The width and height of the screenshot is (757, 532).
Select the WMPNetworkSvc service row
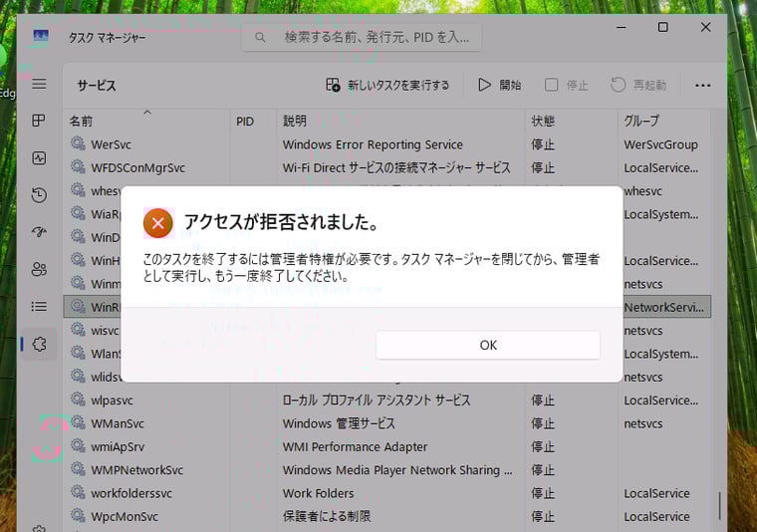click(387, 469)
